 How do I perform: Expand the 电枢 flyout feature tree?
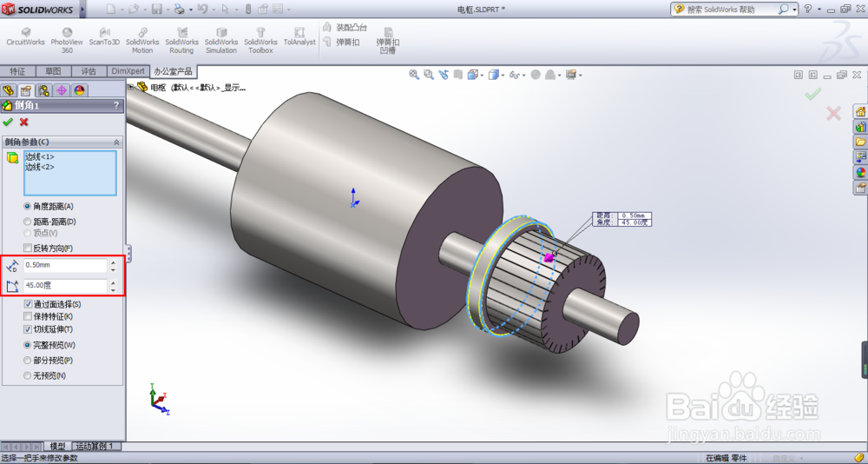pyautogui.click(x=131, y=87)
